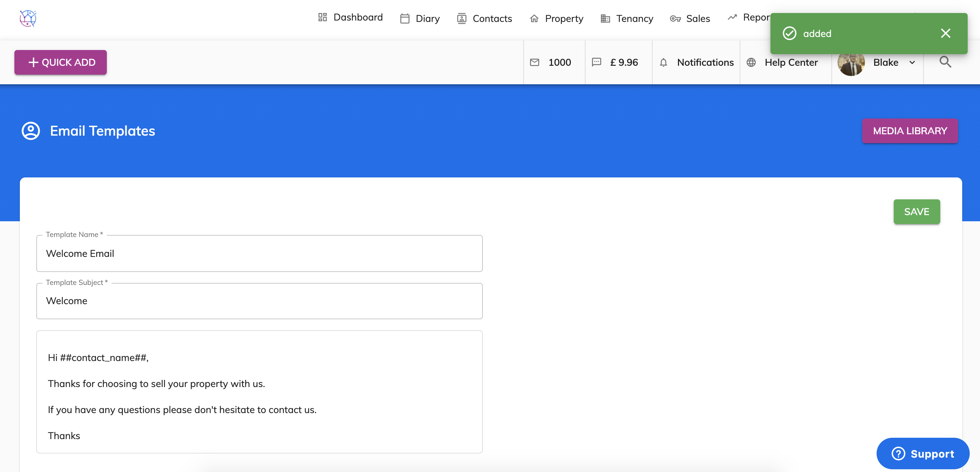Dismiss the 'added' toast notification
Image resolution: width=980 pixels, height=472 pixels.
click(x=945, y=34)
